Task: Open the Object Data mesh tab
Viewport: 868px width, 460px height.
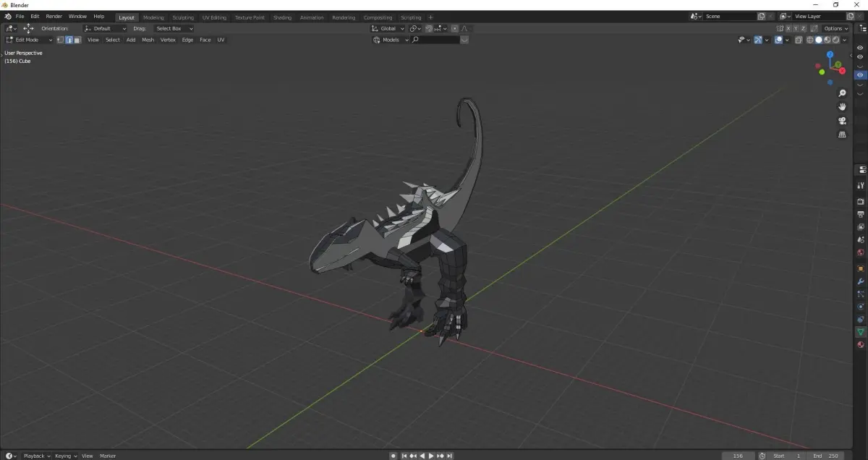Action: click(861, 332)
